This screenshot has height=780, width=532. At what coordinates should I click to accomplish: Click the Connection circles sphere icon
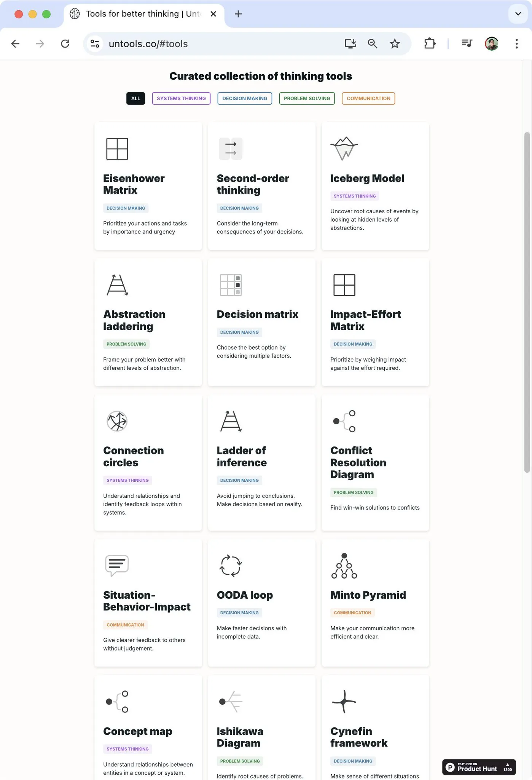pos(116,421)
